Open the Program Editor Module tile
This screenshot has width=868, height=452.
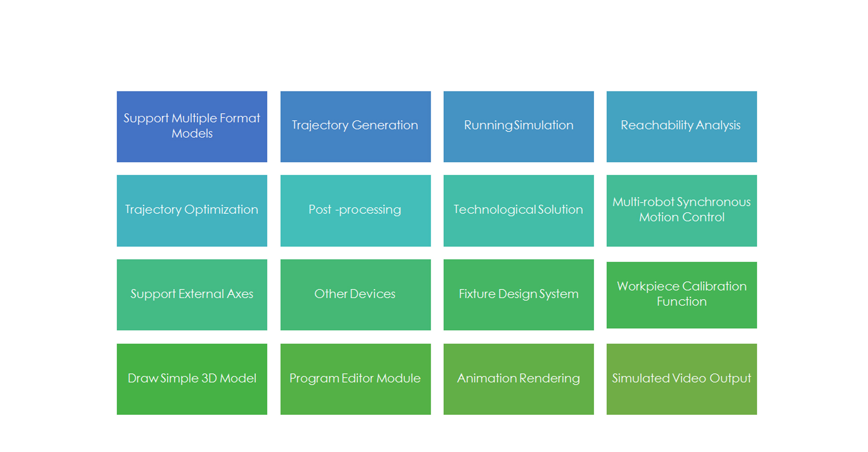click(x=355, y=379)
